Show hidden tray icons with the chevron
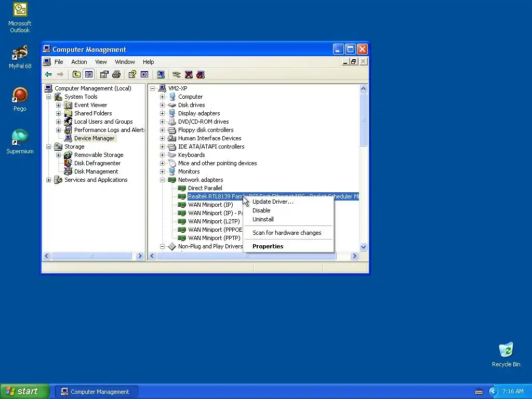Viewport: 532px width, 399px height. (x=493, y=392)
